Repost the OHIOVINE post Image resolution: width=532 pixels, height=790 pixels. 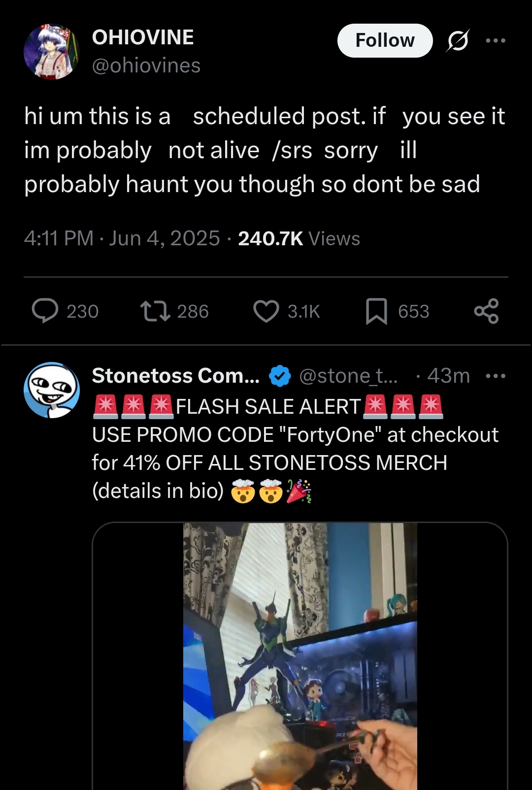click(x=156, y=311)
